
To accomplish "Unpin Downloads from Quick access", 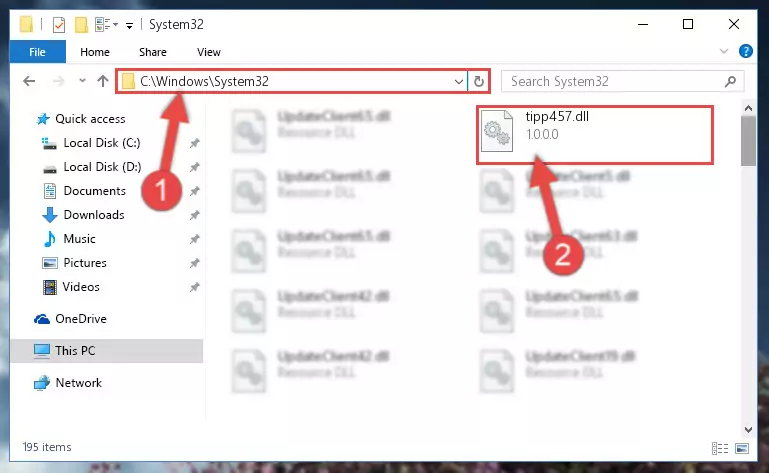I will [195, 215].
